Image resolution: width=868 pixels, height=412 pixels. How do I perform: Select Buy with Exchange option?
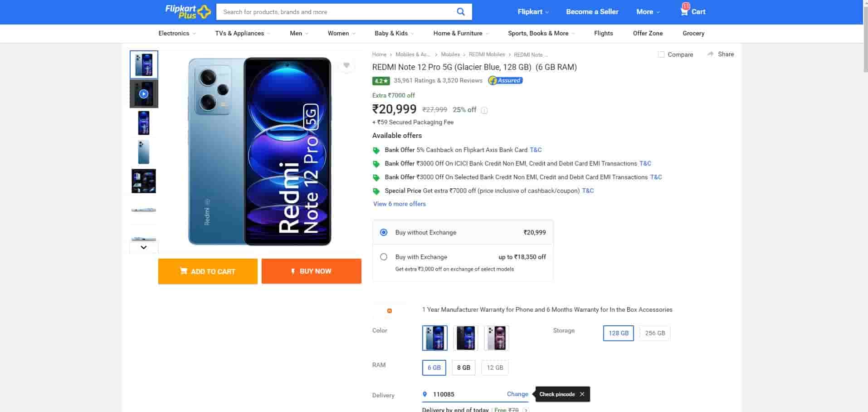384,257
